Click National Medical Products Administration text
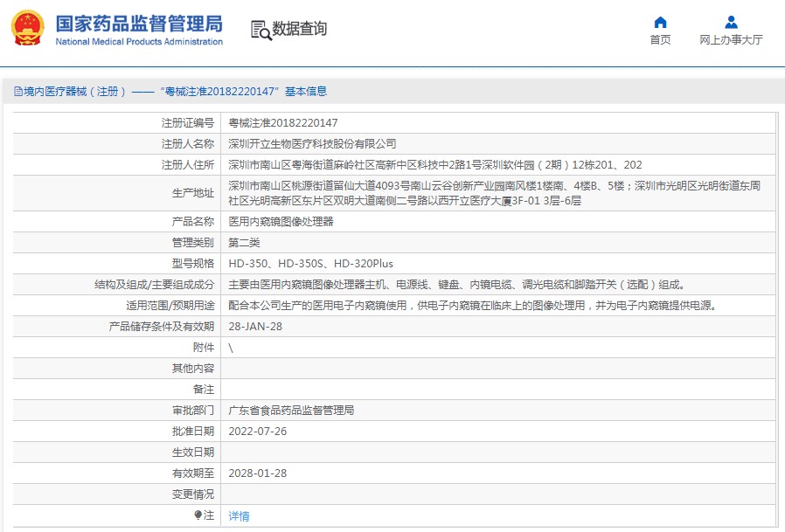 pyautogui.click(x=139, y=42)
